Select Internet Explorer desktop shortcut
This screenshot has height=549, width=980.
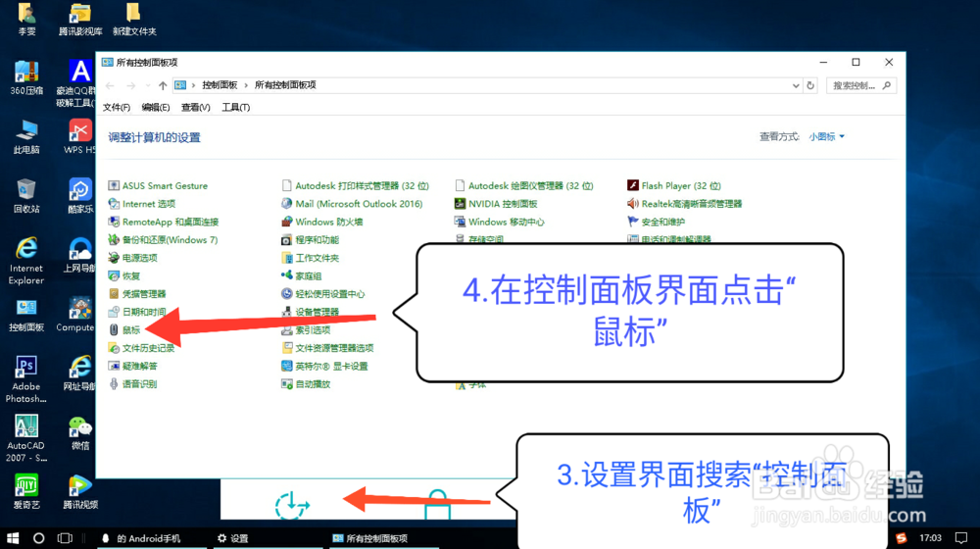click(26, 261)
